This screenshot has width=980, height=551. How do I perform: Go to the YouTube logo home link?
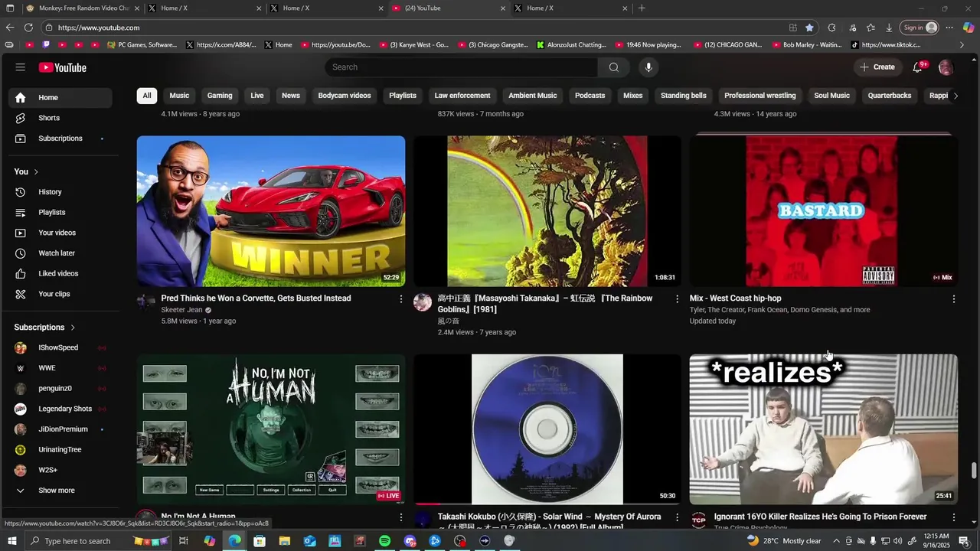point(63,67)
